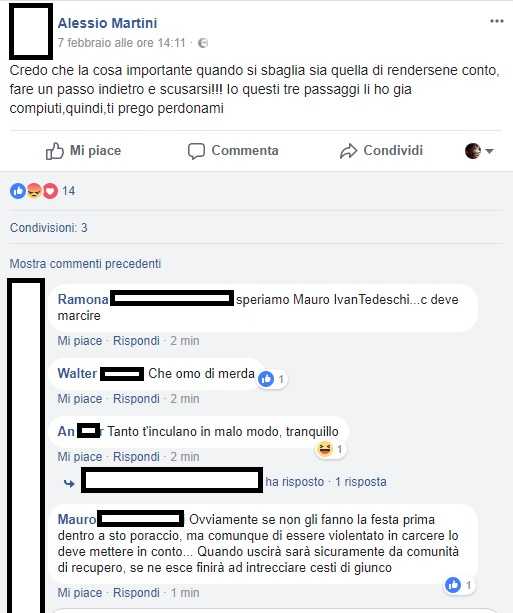513x613 pixels.
Task: Click Mi piace under Walter's comment
Action: coord(80,399)
